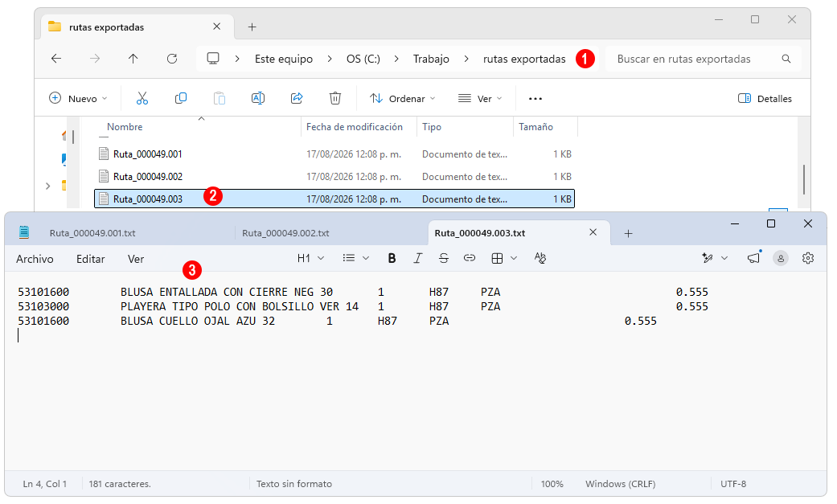Click the table icon in Notepad toolbar
The height and width of the screenshot is (504, 837).
[497, 258]
